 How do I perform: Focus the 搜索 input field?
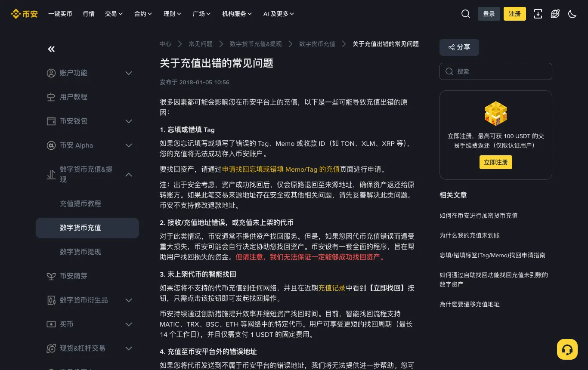(x=496, y=71)
